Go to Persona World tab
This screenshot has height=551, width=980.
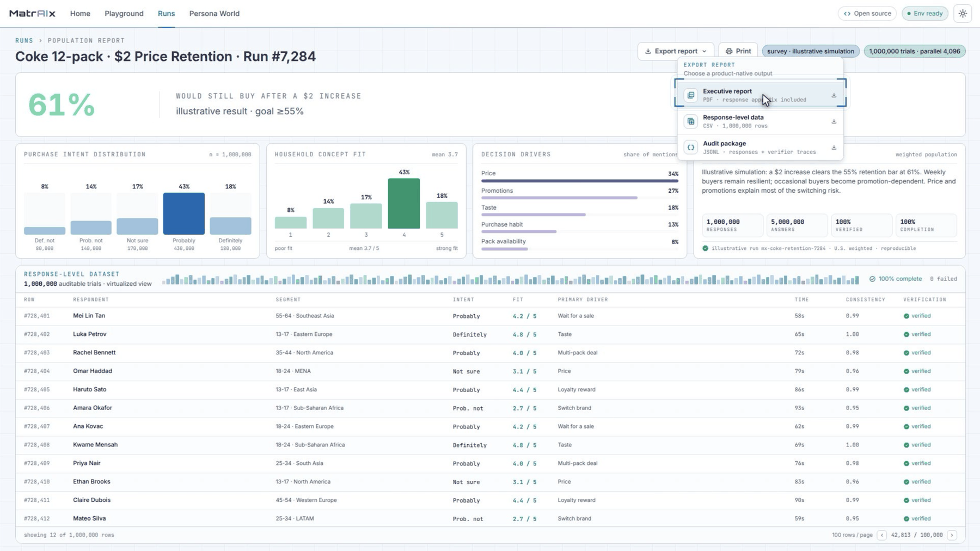[x=214, y=14]
